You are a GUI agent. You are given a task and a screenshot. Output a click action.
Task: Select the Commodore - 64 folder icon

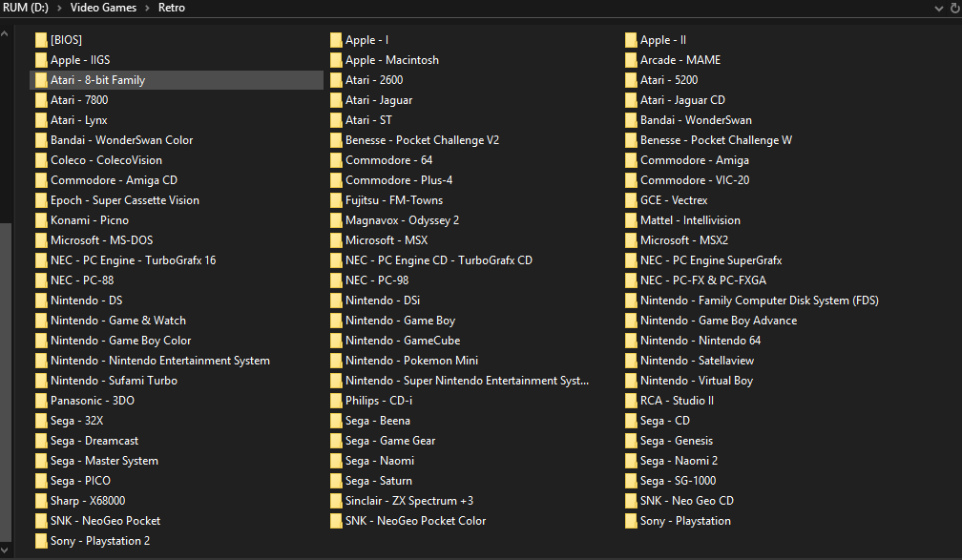[337, 160]
